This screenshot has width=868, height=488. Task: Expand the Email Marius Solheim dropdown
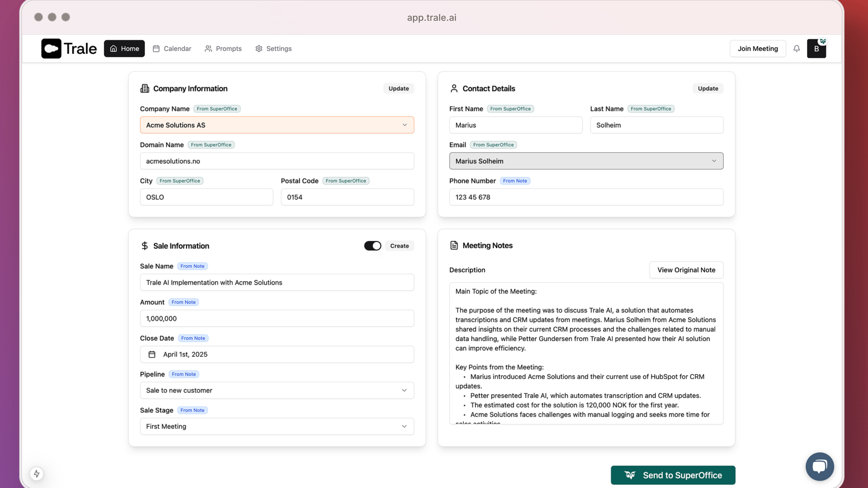(x=586, y=161)
